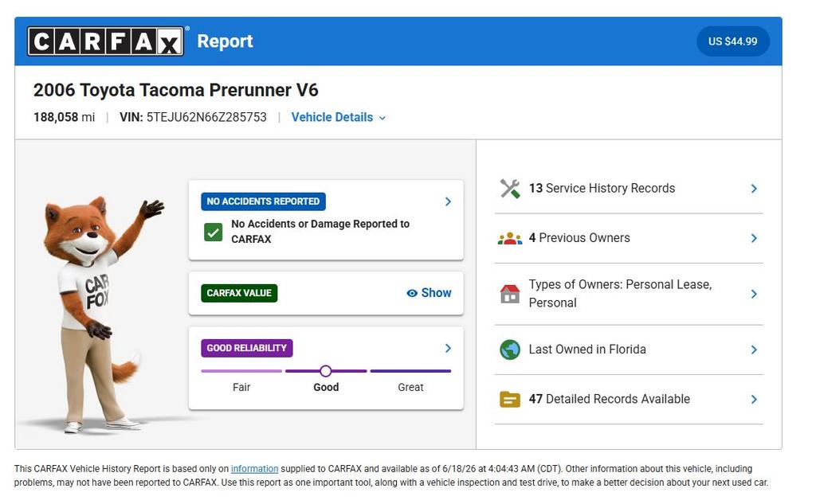Click the GOOD RELIABILITY purple badge

[x=247, y=348]
